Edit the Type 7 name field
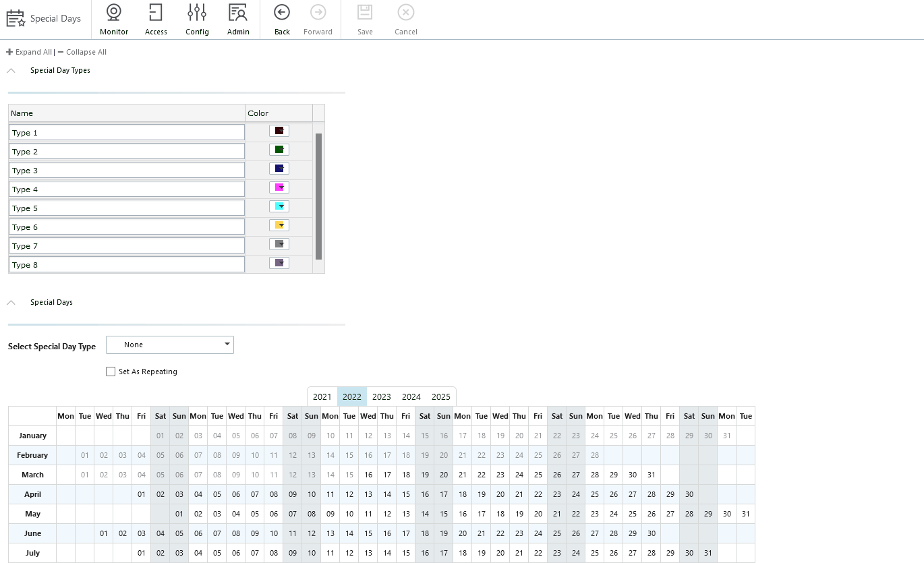 127,246
